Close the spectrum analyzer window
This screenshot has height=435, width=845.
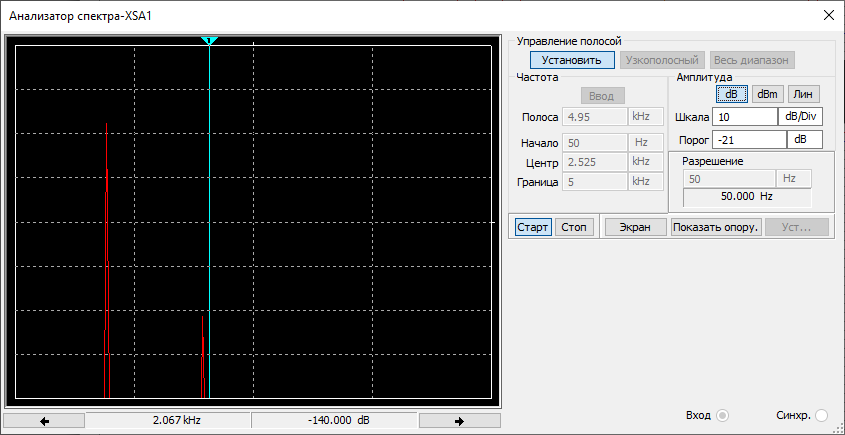(x=829, y=15)
